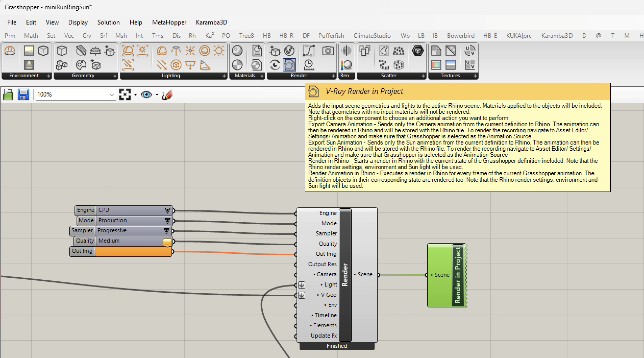Switch to the Pufferfish tab

coord(331,35)
